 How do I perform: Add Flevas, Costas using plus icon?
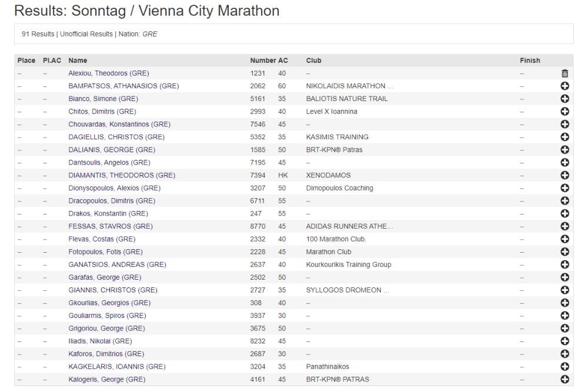(565, 239)
